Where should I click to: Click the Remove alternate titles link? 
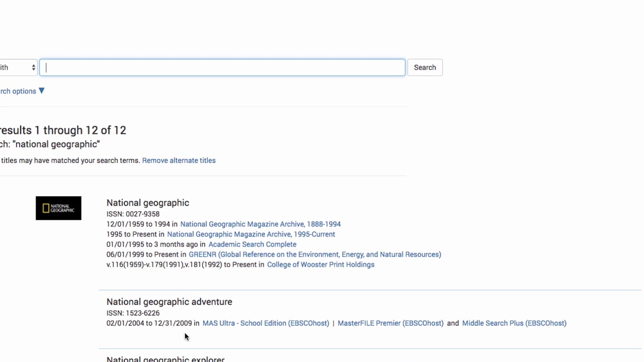(179, 160)
